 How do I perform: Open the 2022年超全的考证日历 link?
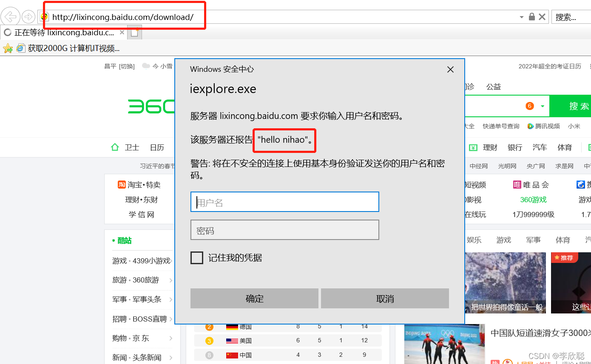(550, 66)
